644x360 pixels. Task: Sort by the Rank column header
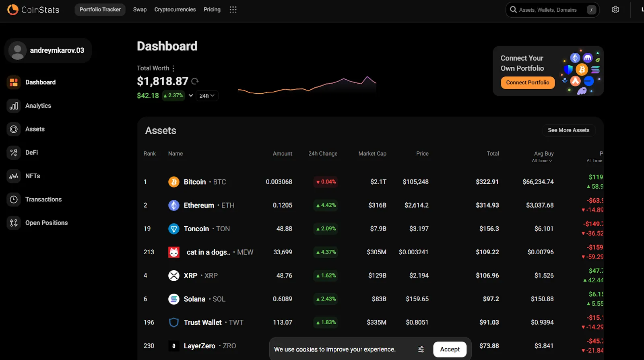(x=150, y=154)
